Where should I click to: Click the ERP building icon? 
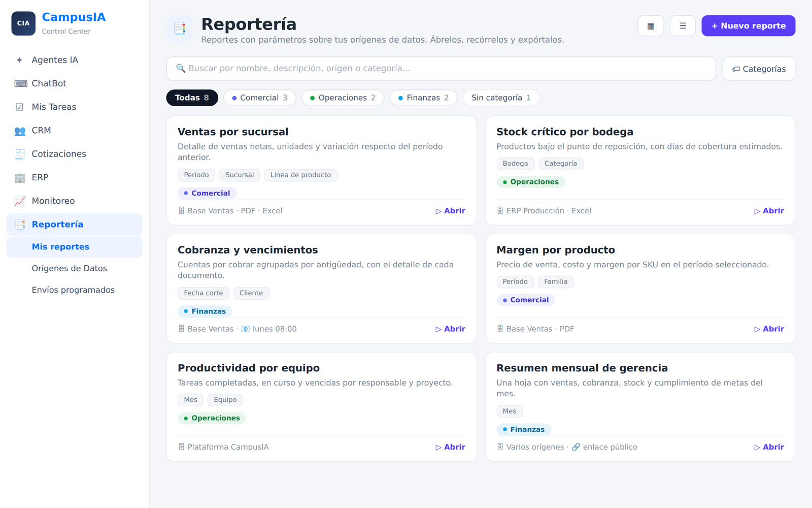click(20, 177)
